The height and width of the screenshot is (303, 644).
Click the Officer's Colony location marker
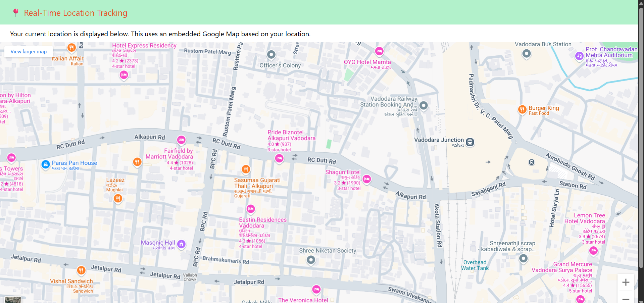click(271, 54)
